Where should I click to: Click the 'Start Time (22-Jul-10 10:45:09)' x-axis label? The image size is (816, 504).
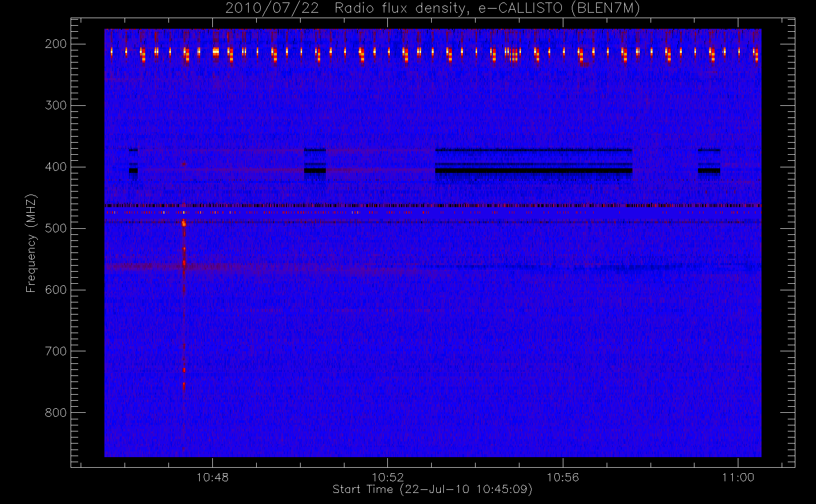tap(432, 489)
